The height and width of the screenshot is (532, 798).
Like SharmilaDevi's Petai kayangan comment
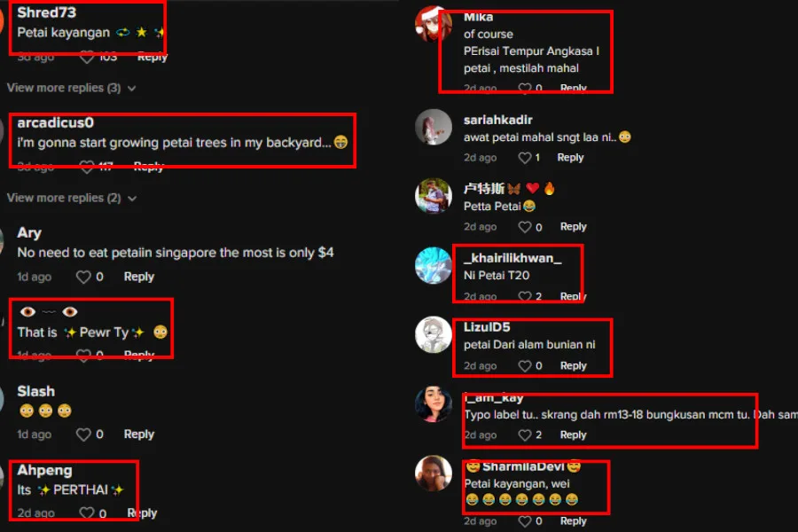pos(524,521)
